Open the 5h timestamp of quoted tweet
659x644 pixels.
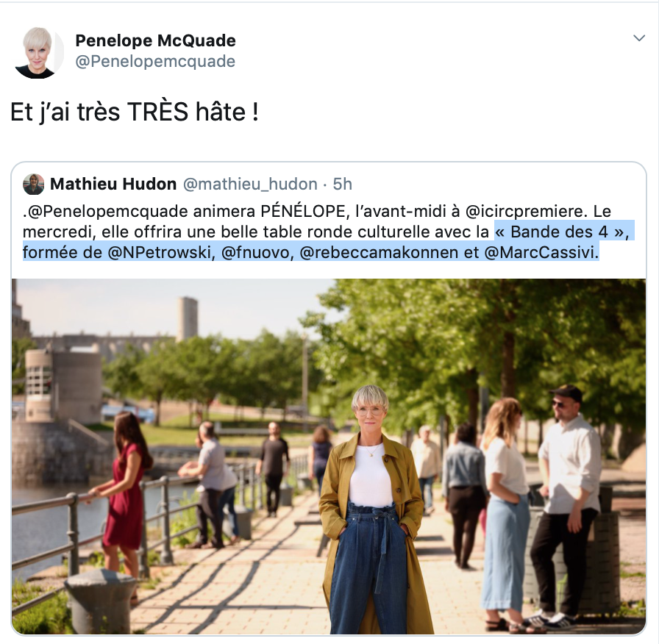[342, 184]
